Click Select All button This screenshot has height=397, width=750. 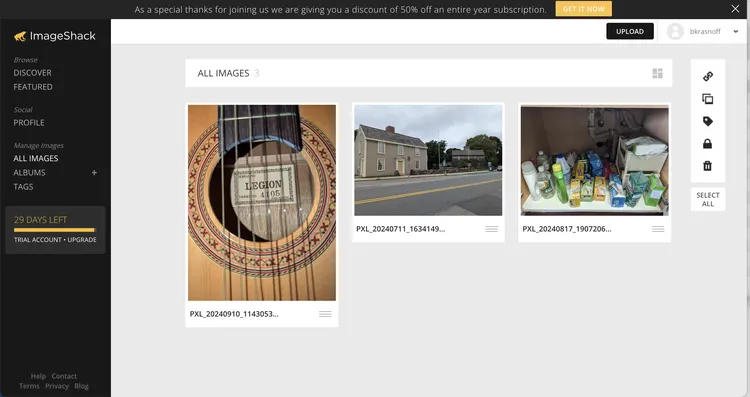pyautogui.click(x=708, y=199)
